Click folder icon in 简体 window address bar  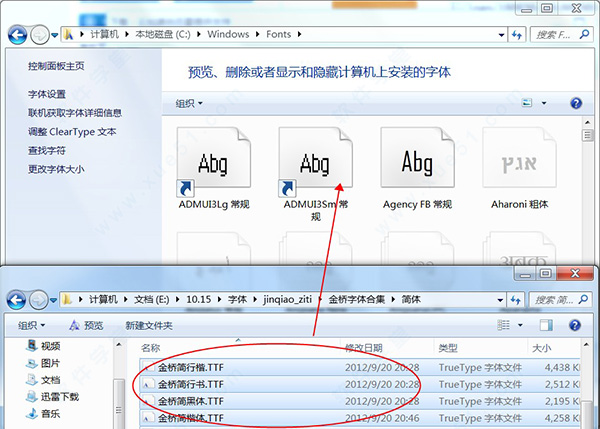(x=67, y=299)
